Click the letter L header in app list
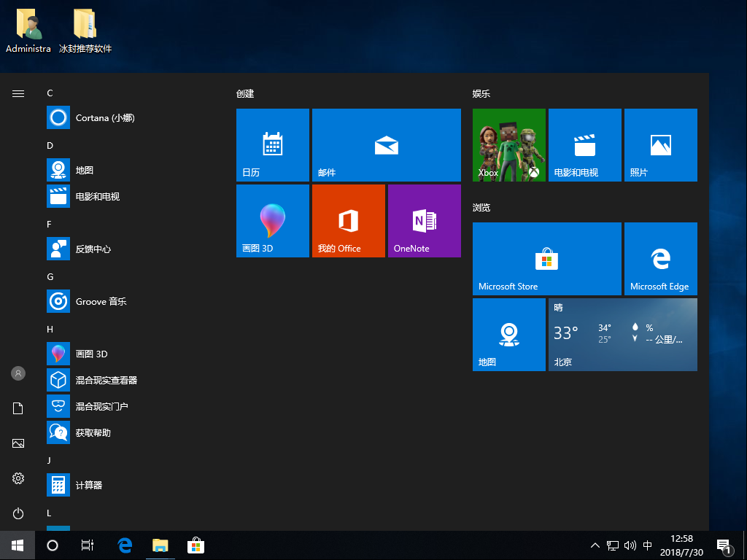Screen dimensions: 747x560 (x=49, y=513)
